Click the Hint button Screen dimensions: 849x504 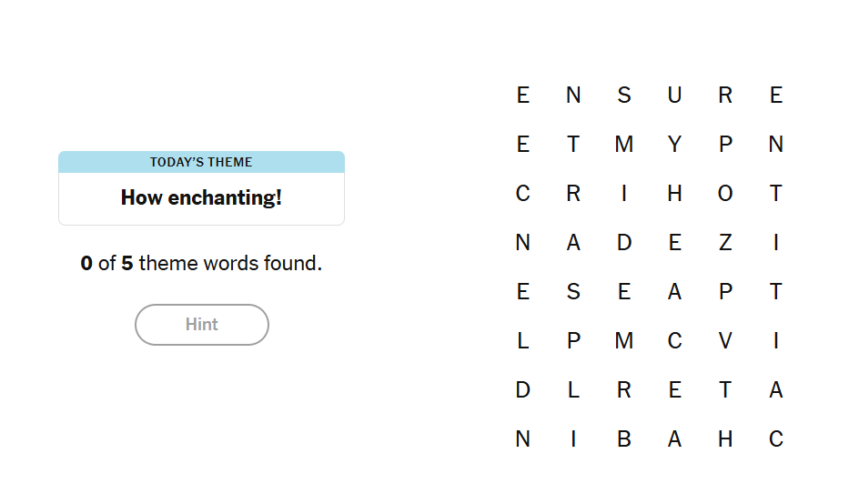pyautogui.click(x=201, y=325)
